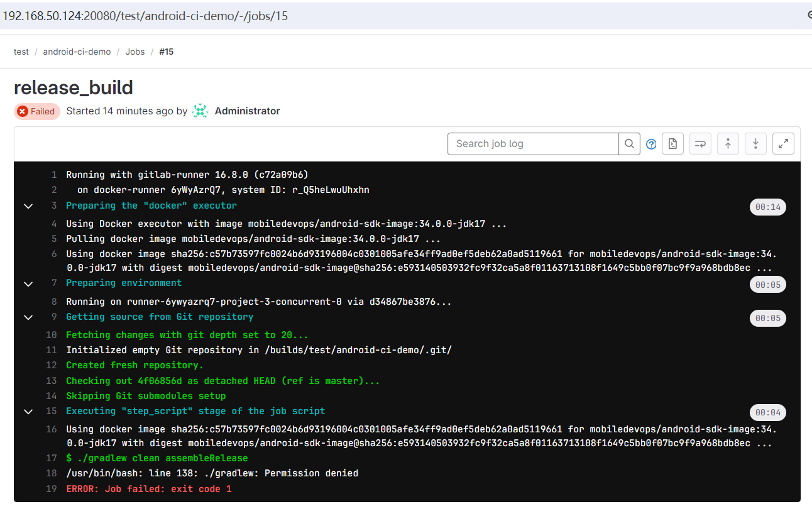Click the red Failed status badge

[37, 111]
